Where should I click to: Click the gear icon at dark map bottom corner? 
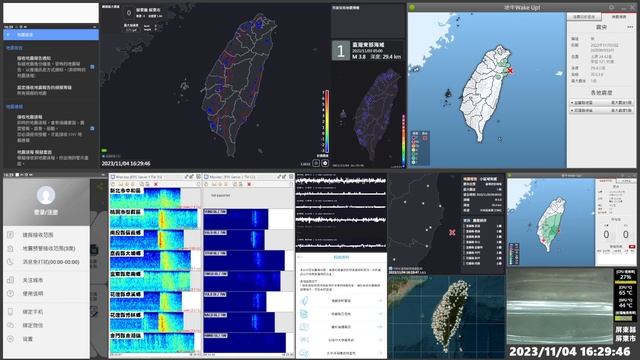[x=325, y=163]
